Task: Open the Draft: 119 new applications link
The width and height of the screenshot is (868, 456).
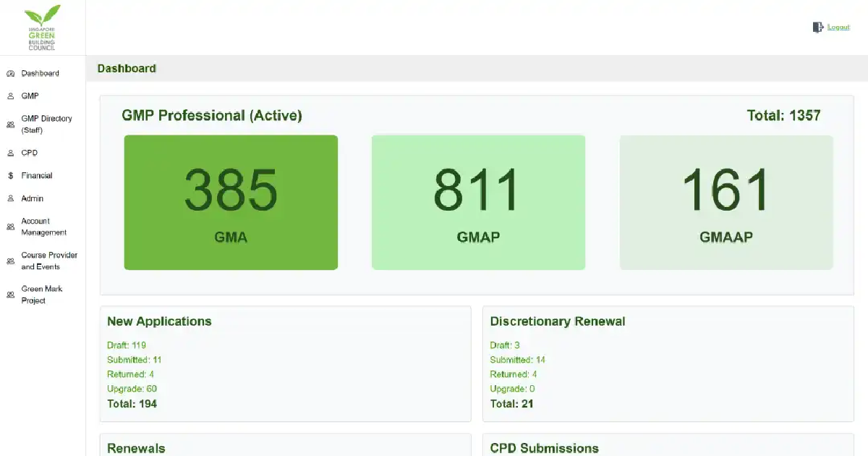Action: (127, 345)
